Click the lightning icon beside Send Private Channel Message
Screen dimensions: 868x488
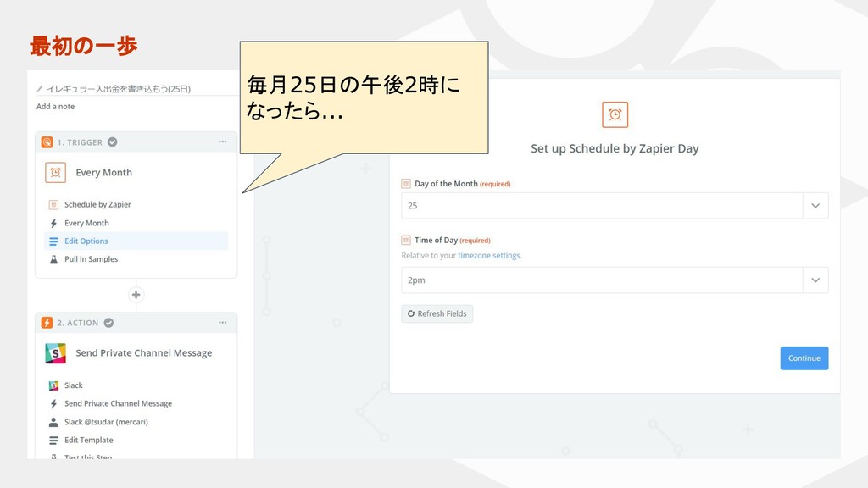[x=53, y=404]
